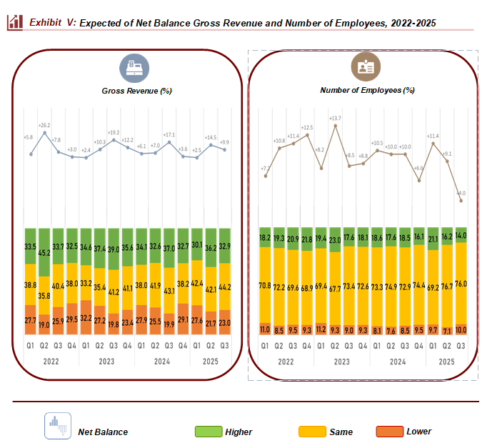Click the Net Balance legend label

tap(103, 432)
